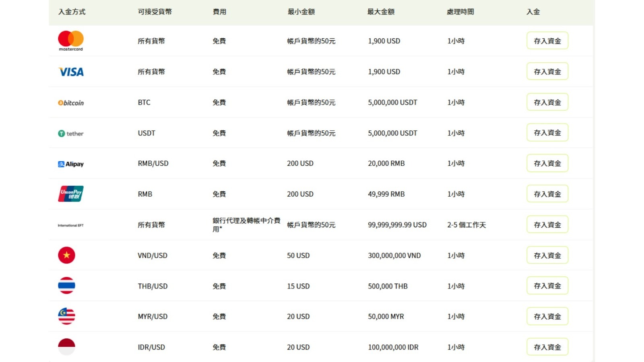
Task: Select the VISA payment icon
Action: (x=70, y=72)
